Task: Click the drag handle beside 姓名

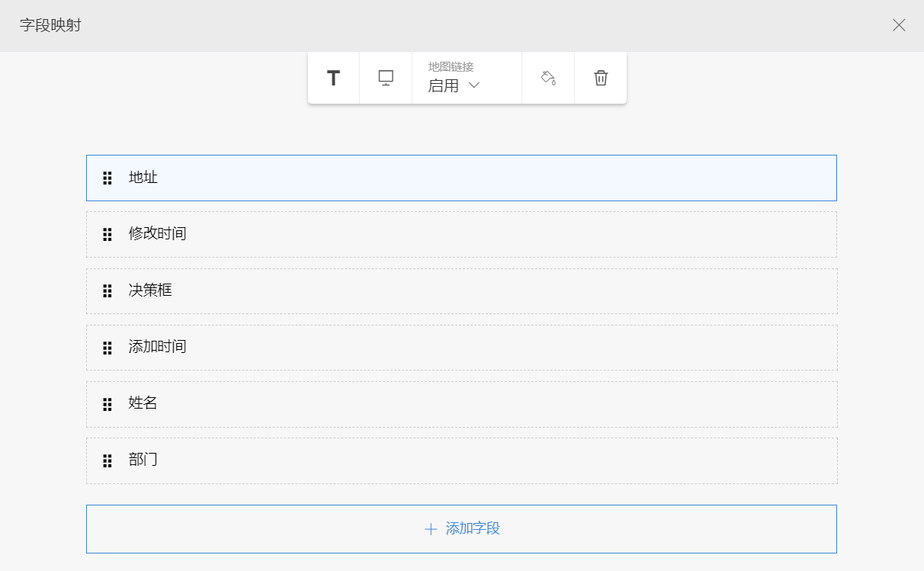Action: (x=107, y=404)
